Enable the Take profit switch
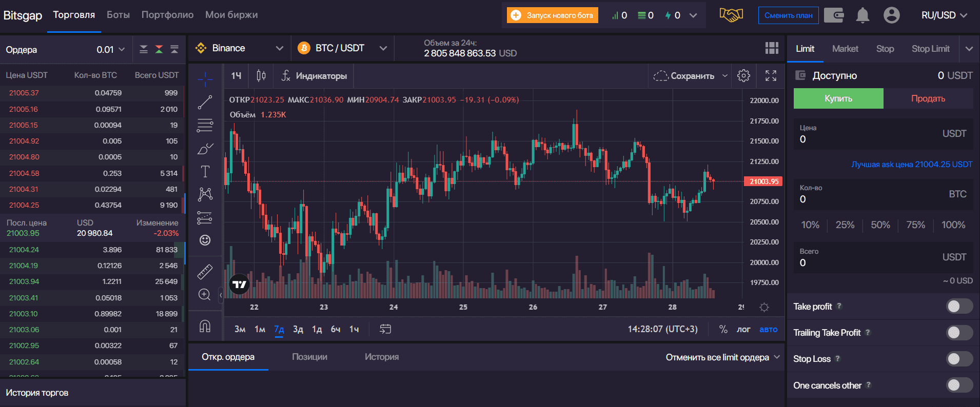Image resolution: width=980 pixels, height=407 pixels. point(959,306)
